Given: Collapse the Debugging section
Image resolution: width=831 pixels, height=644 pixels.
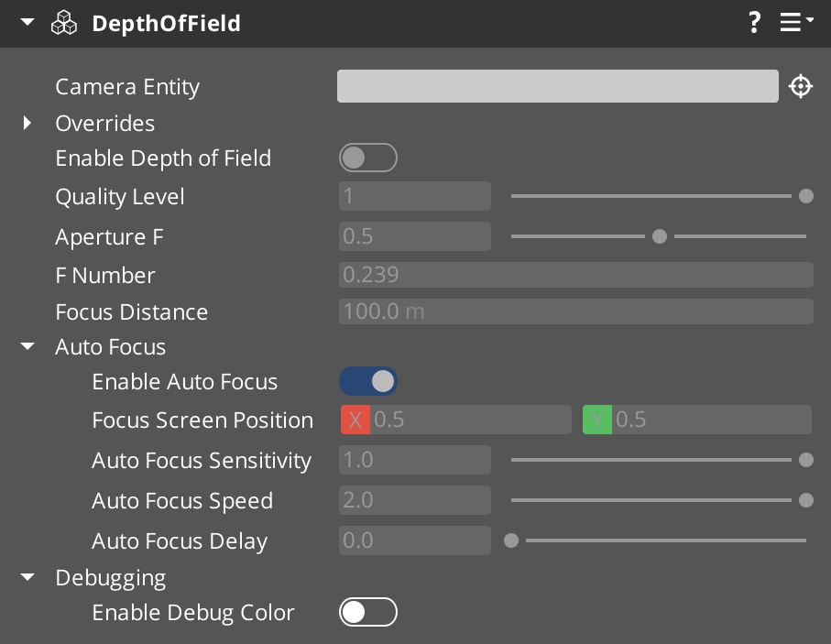Looking at the screenshot, I should click(26, 577).
